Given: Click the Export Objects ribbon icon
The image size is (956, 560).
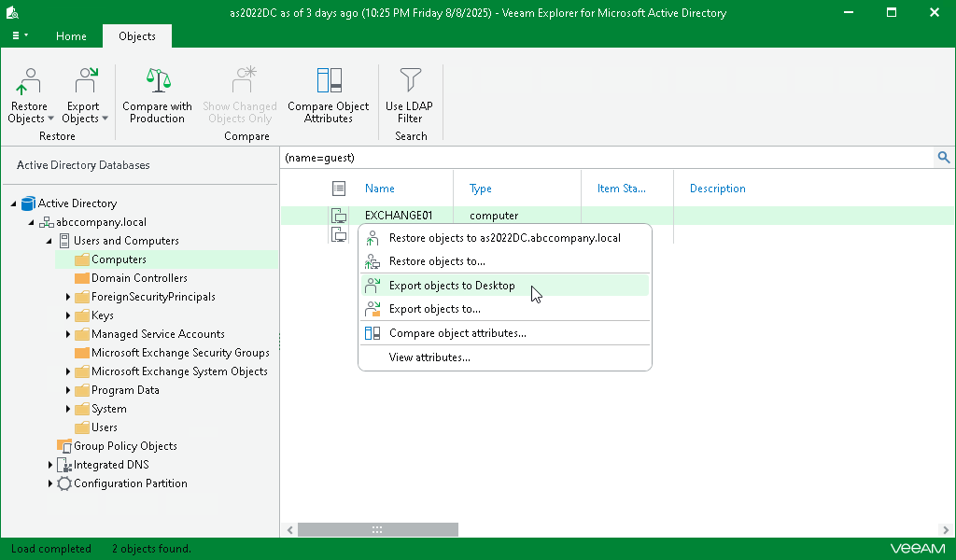Looking at the screenshot, I should click(x=85, y=81).
